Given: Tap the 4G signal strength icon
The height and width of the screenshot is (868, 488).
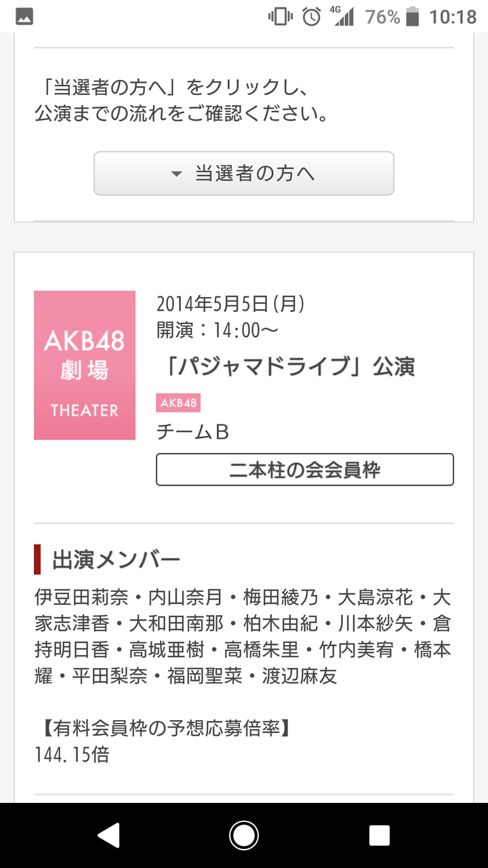Looking at the screenshot, I should coord(343,17).
